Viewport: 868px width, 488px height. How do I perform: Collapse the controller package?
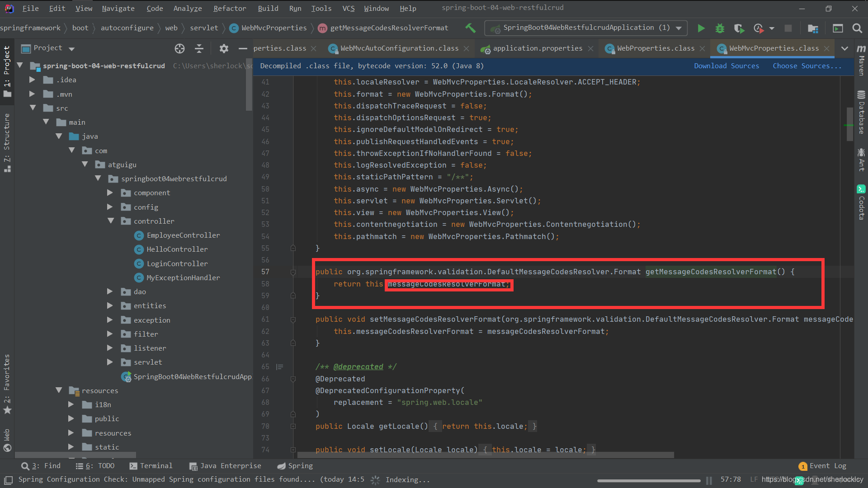pyautogui.click(x=111, y=221)
